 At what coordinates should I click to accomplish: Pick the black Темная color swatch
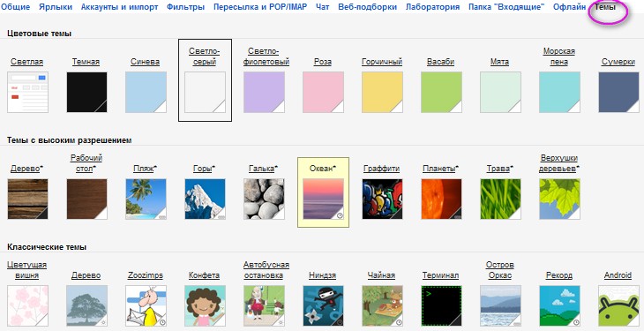[86, 92]
